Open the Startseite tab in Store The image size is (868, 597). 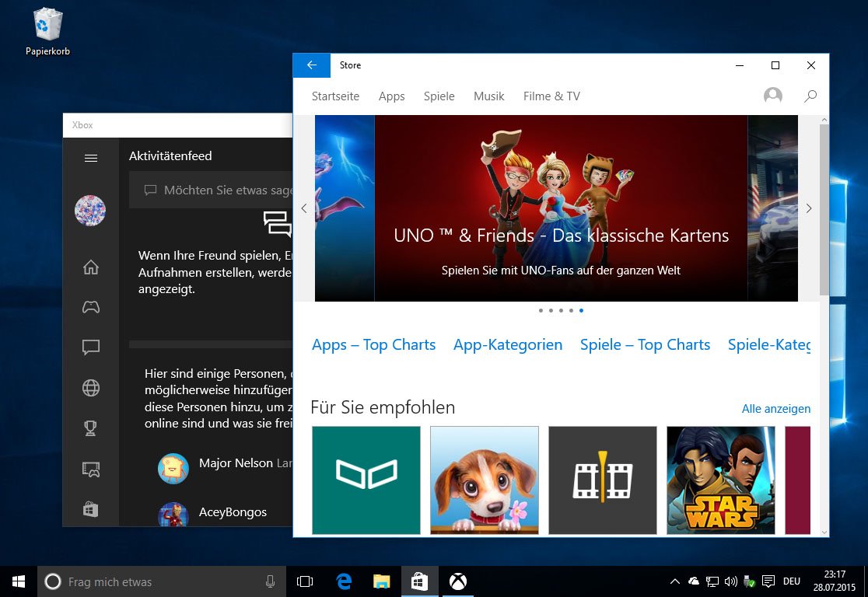pos(335,96)
